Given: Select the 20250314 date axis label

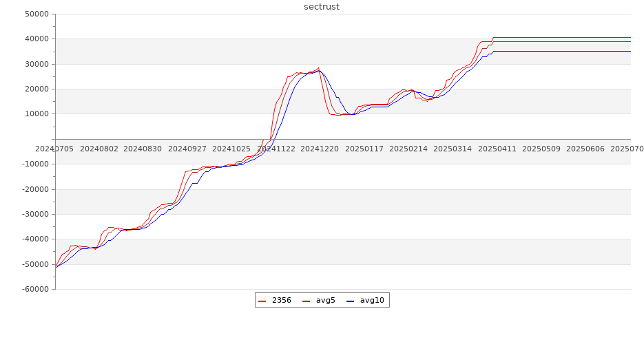Looking at the screenshot, I should tap(453, 149).
